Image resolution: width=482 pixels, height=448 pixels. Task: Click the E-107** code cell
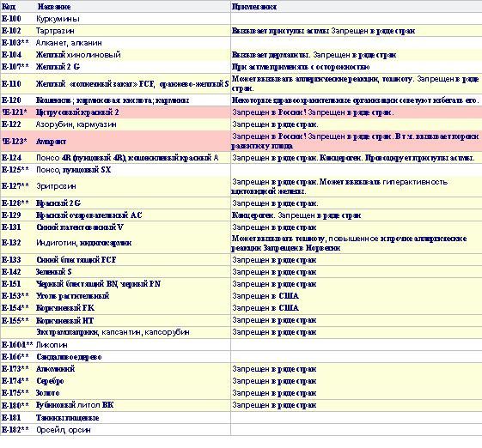click(15, 67)
